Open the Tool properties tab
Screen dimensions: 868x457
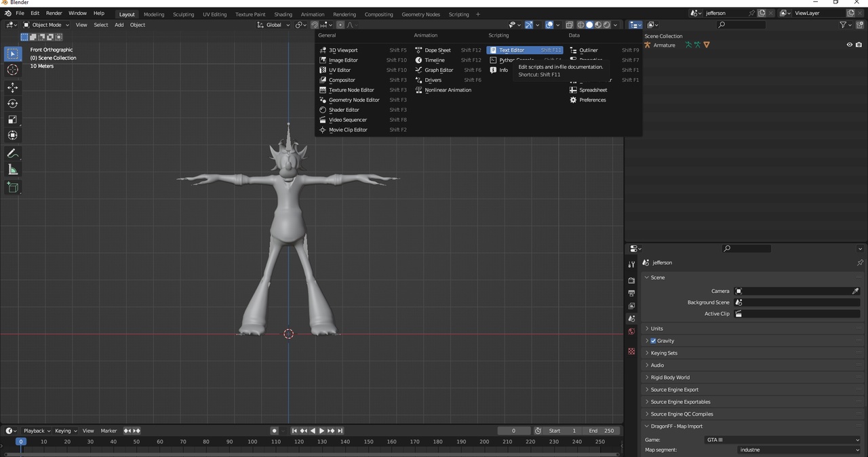[631, 264]
